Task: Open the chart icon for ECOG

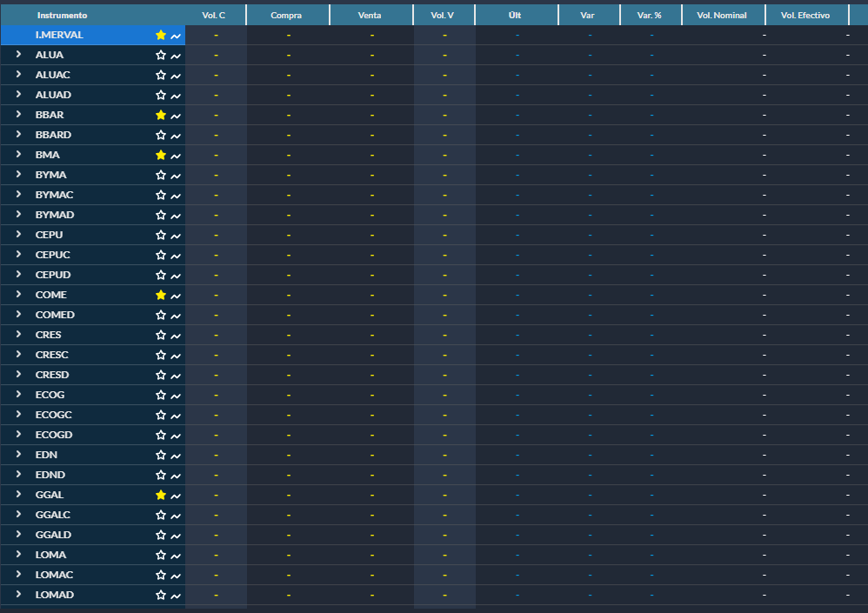Action: coord(176,396)
